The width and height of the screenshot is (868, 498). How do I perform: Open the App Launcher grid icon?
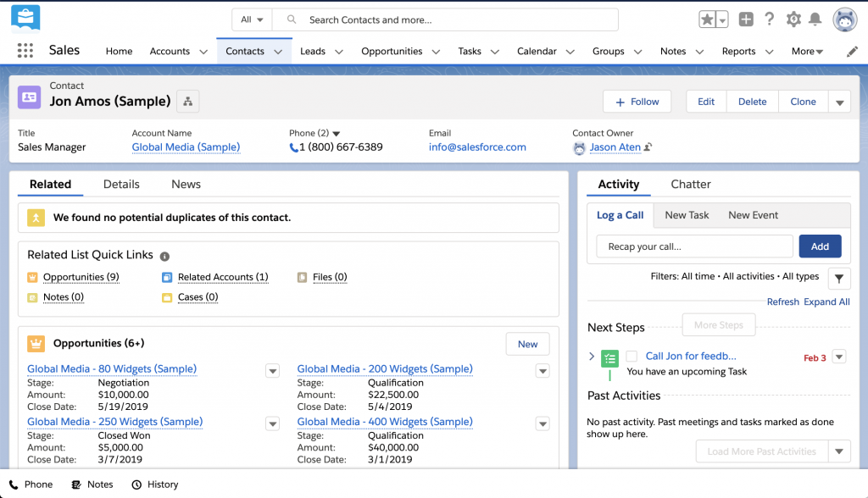(25, 50)
